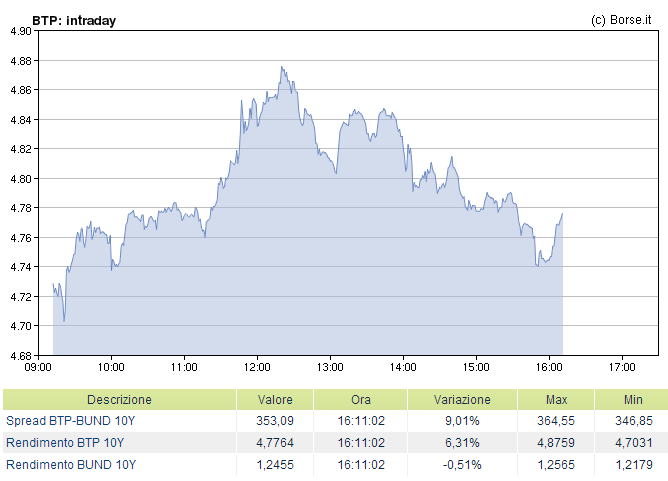Click the 4,7764 BTP yield value cell
Screen dimensions: 668x481
[275, 443]
